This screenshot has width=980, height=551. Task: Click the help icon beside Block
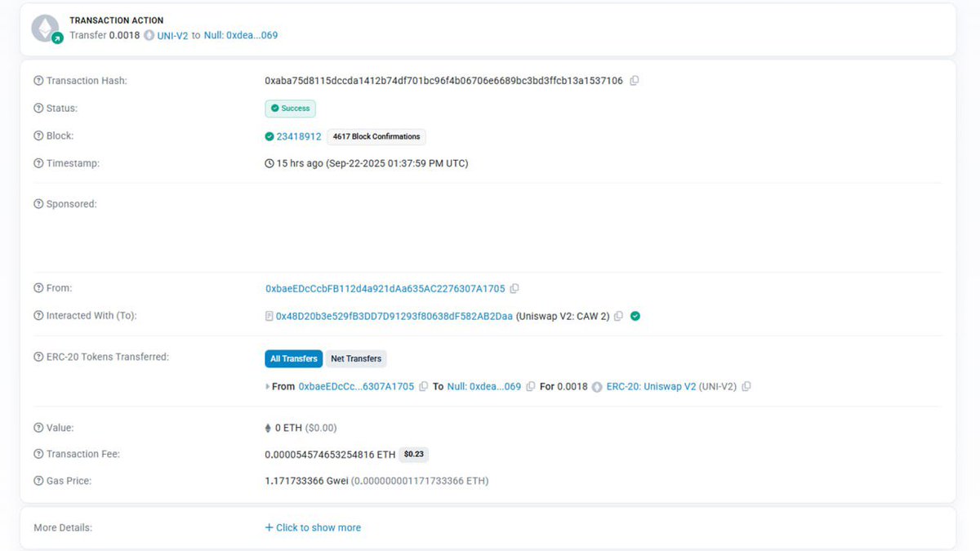point(38,136)
